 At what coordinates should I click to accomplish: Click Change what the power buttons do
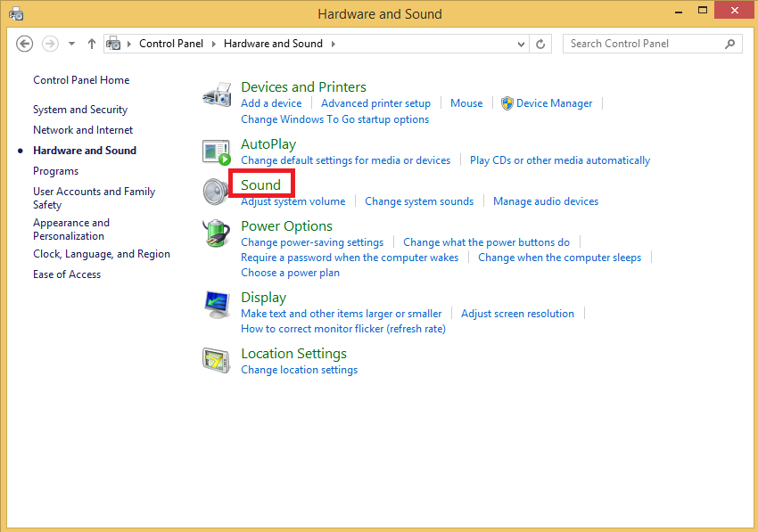coord(486,242)
